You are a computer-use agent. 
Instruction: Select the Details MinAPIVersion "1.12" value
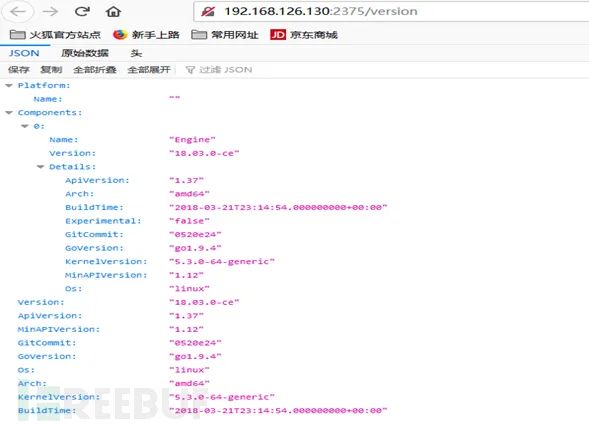coord(186,275)
